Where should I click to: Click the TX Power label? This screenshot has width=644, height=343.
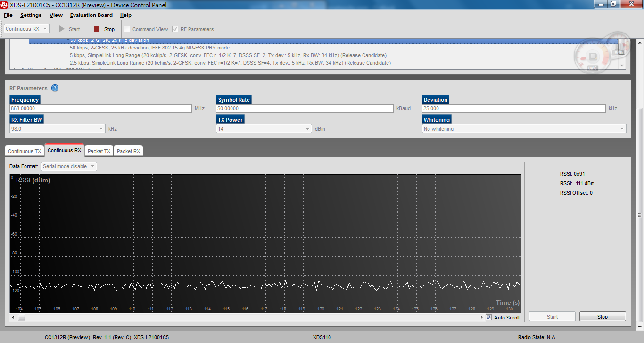click(x=231, y=120)
